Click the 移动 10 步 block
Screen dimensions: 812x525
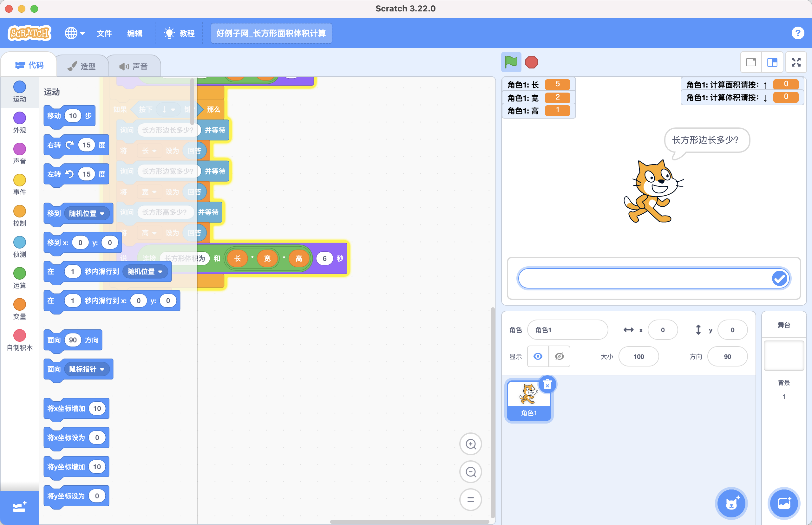pyautogui.click(x=69, y=117)
